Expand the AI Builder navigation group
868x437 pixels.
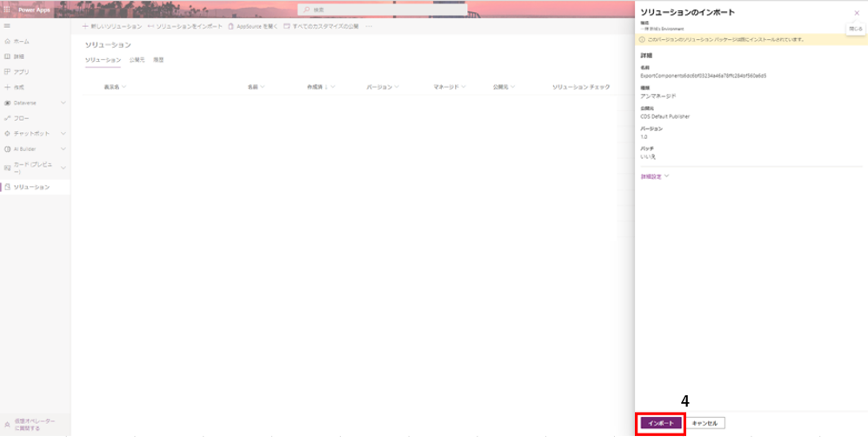[x=63, y=149]
